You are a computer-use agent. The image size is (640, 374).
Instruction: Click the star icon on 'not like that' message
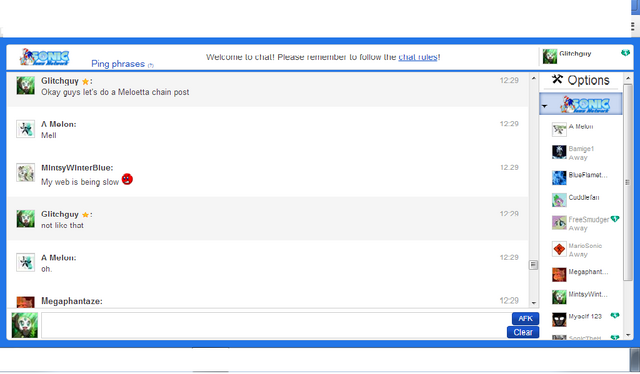pos(85,215)
